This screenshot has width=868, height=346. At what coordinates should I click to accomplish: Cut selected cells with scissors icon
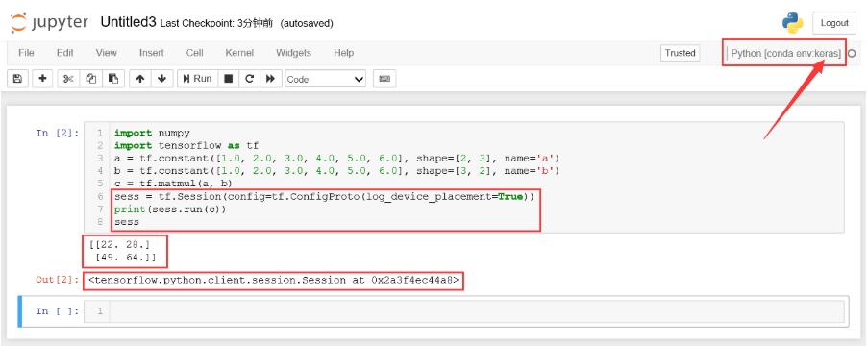(x=68, y=79)
